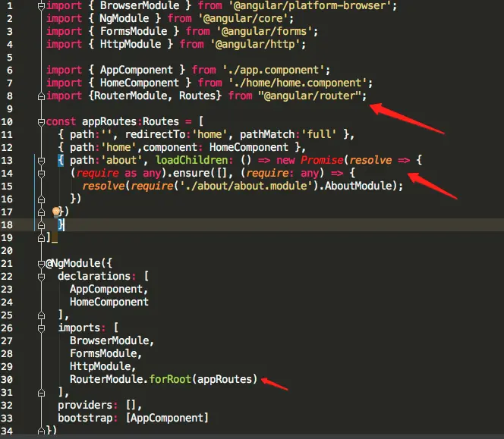Collapse the declarations array fold on line 22
Screen dimensions: 504x439
pyautogui.click(x=41, y=277)
